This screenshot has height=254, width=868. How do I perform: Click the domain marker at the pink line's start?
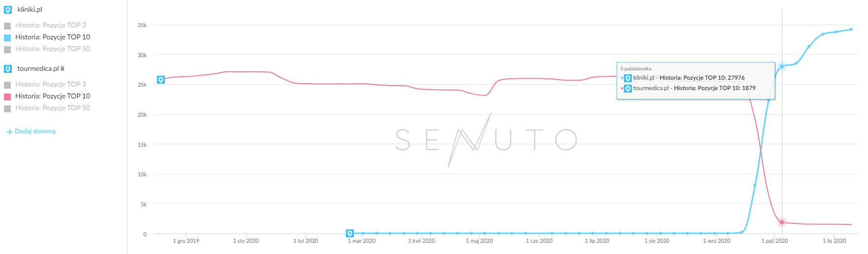point(161,80)
